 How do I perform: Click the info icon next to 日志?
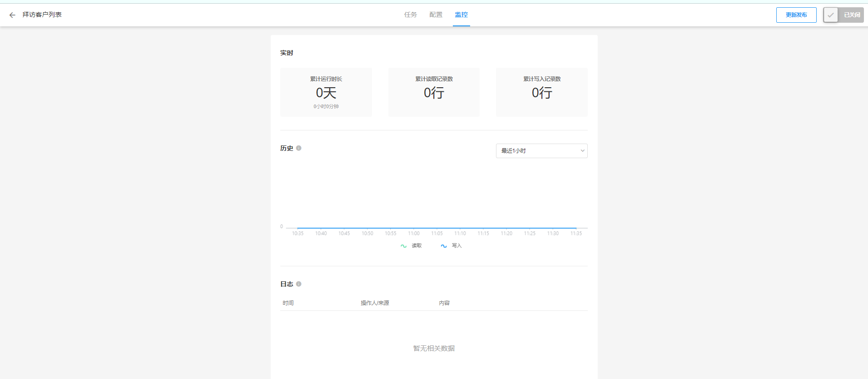click(x=299, y=284)
